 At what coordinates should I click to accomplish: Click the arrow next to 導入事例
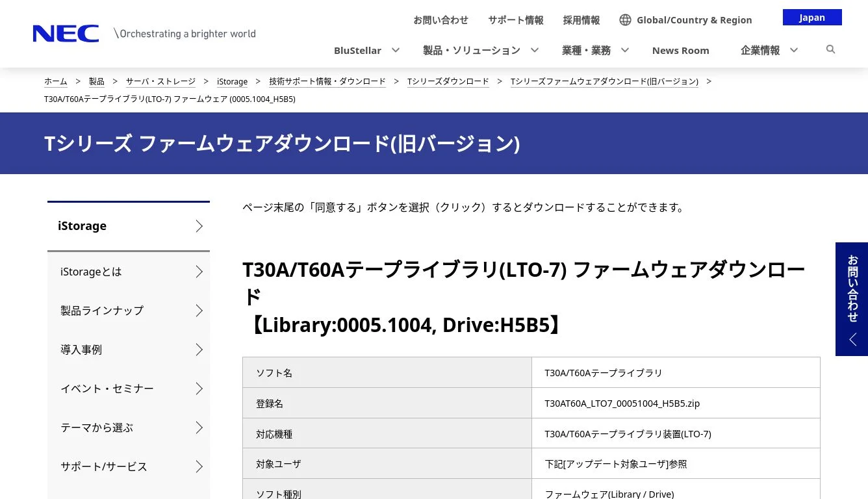click(199, 350)
